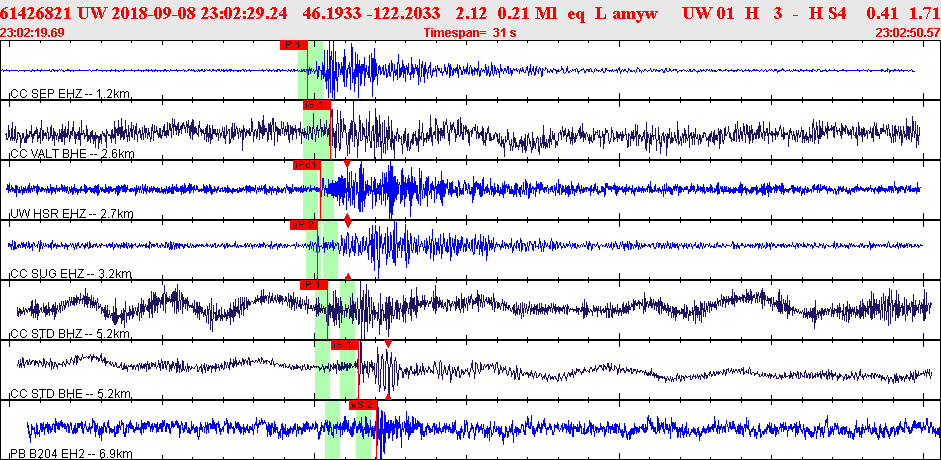Viewport: 941px width, 460px height.
Task: Click the end time 23:02:50.57
Action: click(907, 32)
